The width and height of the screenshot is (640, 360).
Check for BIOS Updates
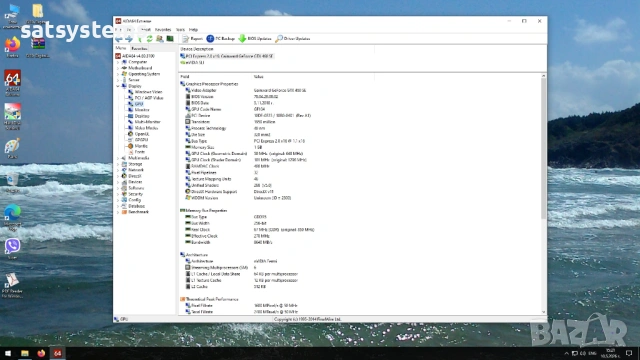point(255,39)
